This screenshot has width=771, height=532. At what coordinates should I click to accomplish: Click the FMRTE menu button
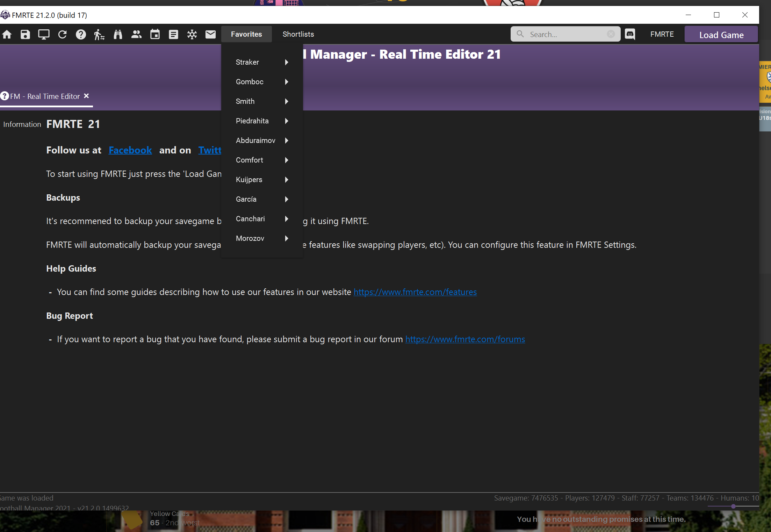[x=662, y=34]
